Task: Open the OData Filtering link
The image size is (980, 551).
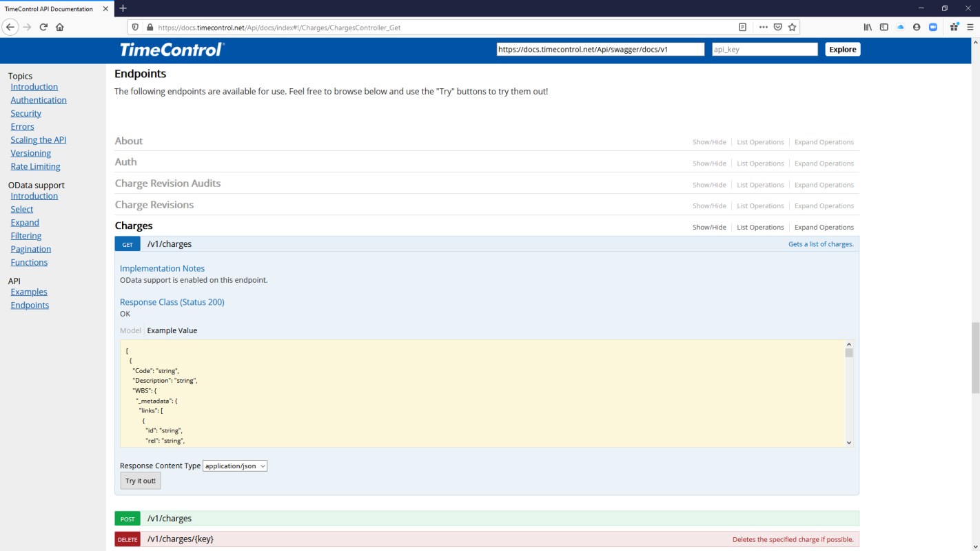Action: (x=25, y=236)
